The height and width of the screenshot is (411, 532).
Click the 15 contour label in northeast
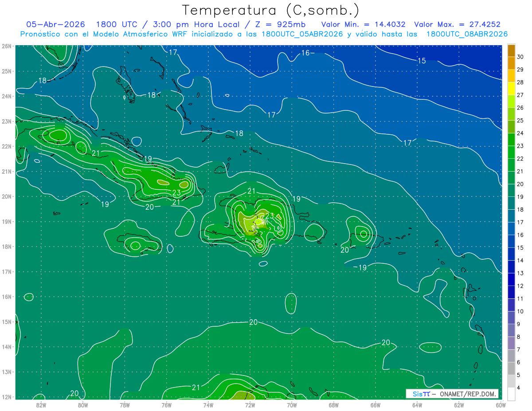pos(422,61)
